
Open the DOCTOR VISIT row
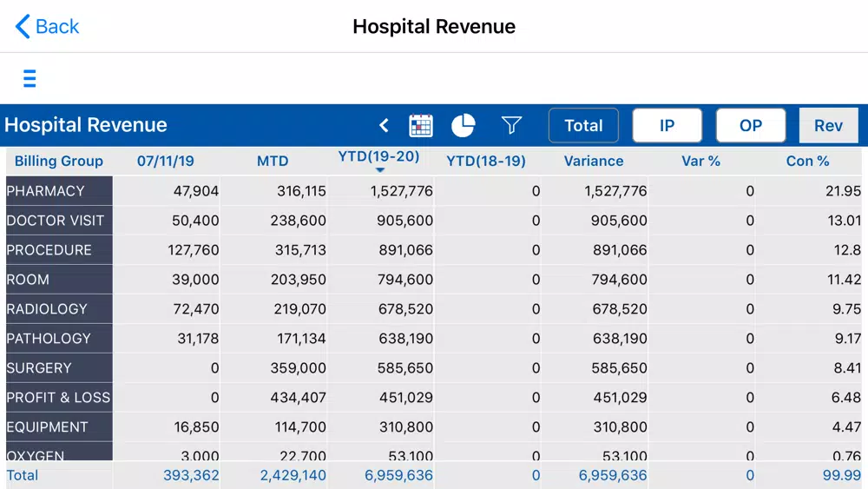pos(433,221)
